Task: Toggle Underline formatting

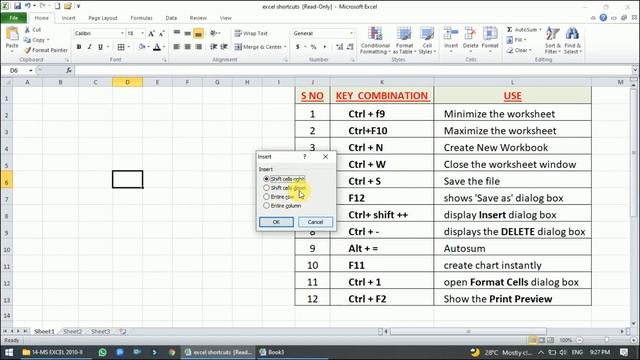Action: click(100, 47)
